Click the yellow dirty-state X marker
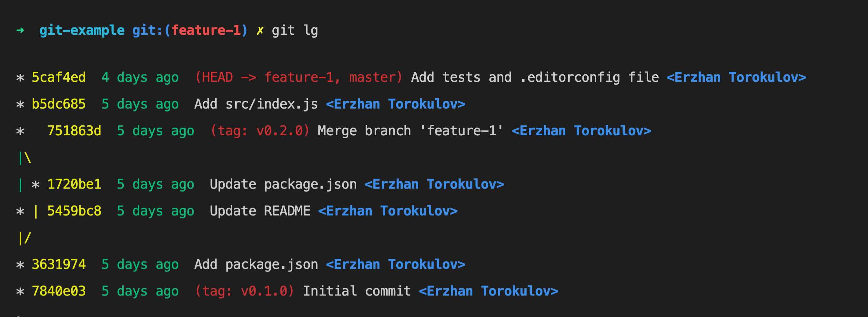This screenshot has width=868, height=317. 260,31
